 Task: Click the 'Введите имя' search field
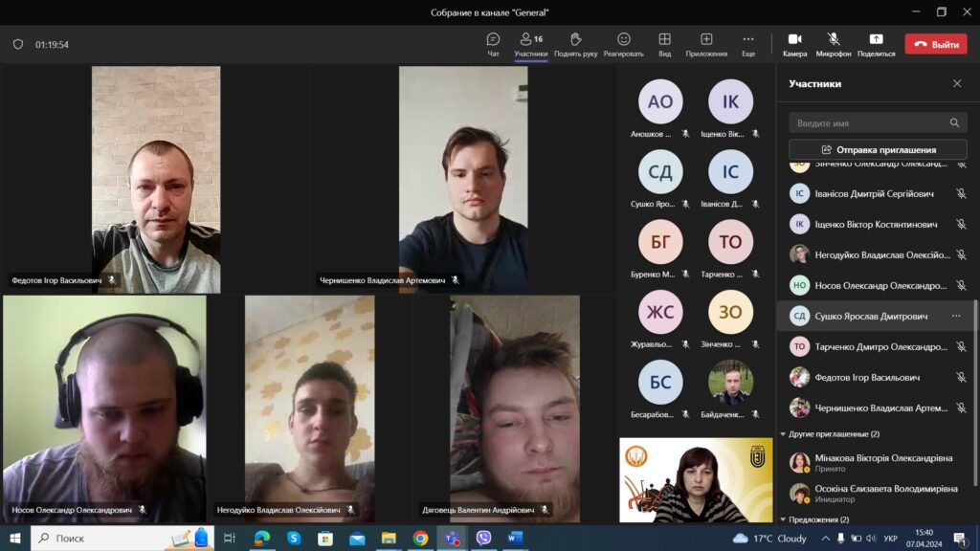pyautogui.click(x=869, y=123)
